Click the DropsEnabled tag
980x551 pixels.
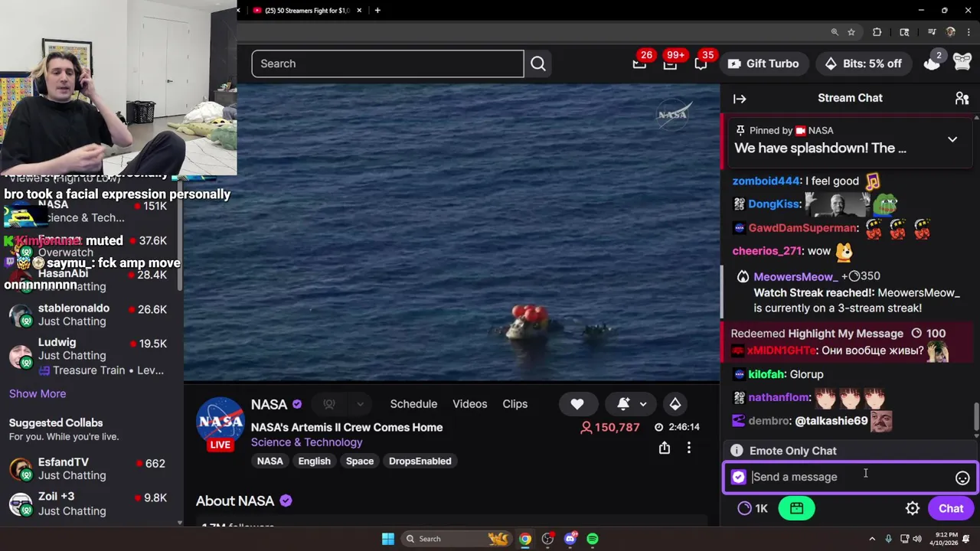[x=420, y=461]
